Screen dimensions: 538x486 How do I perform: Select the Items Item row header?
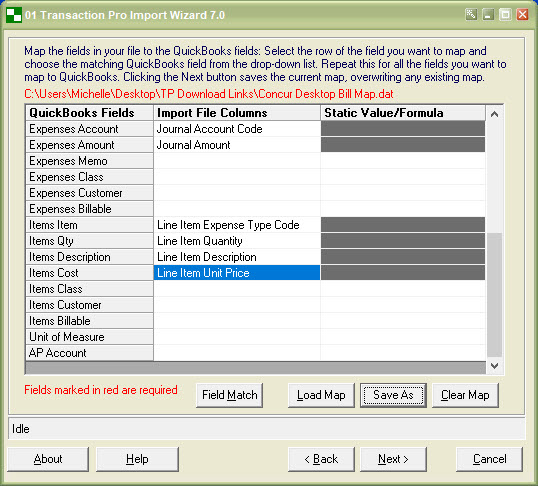tap(89, 225)
